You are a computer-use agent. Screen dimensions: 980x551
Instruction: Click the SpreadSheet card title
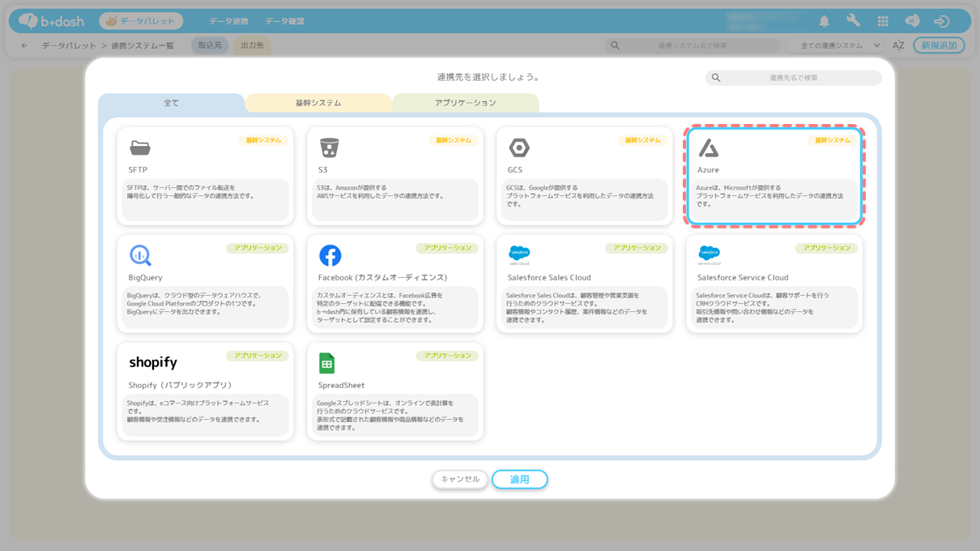tap(341, 386)
